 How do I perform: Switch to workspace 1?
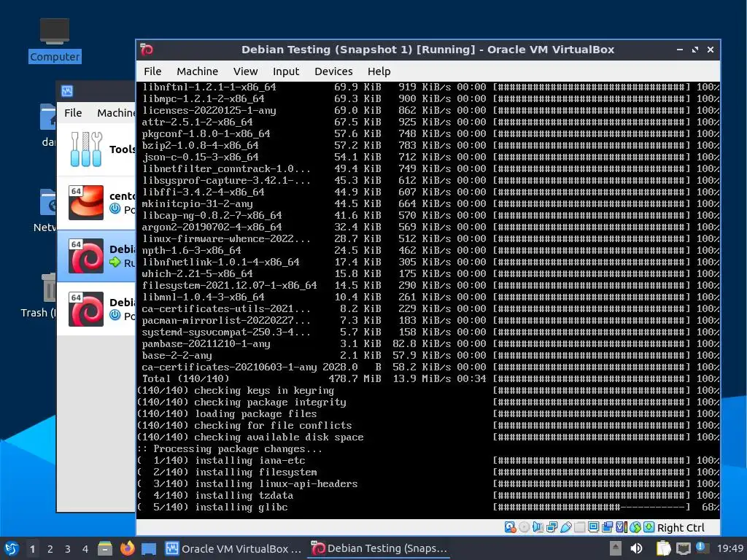[32, 549]
